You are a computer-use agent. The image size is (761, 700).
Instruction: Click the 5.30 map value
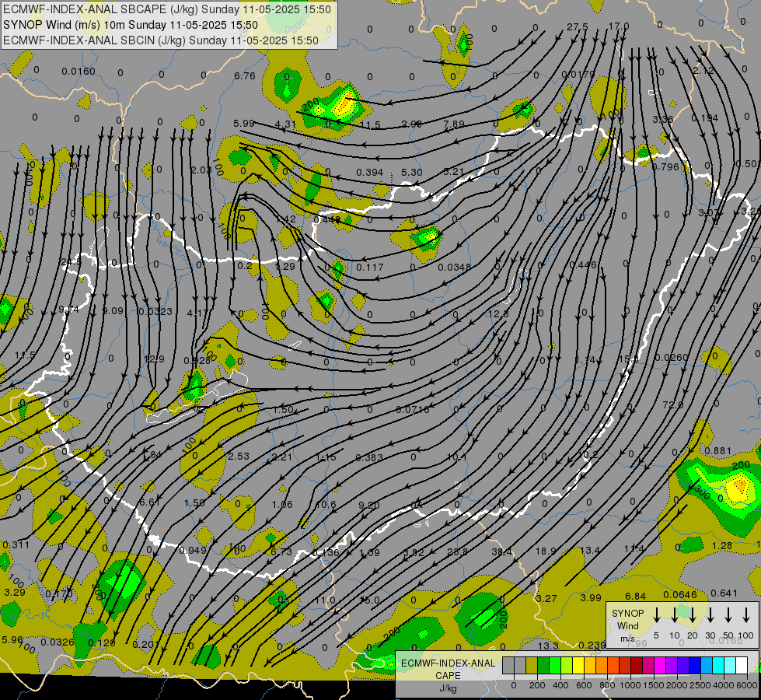pos(412,173)
